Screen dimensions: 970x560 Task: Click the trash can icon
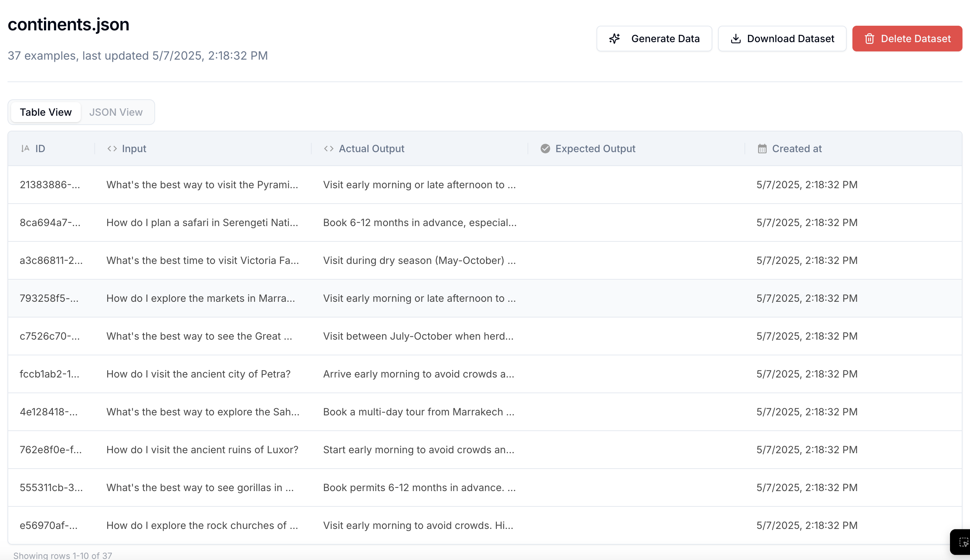point(870,39)
